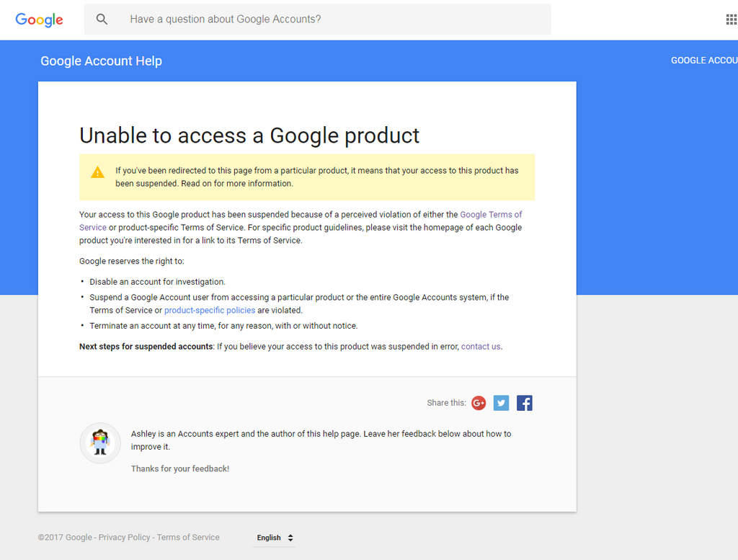The width and height of the screenshot is (738, 560).
Task: Click the ©2017 Google footer link
Action: coord(65,537)
